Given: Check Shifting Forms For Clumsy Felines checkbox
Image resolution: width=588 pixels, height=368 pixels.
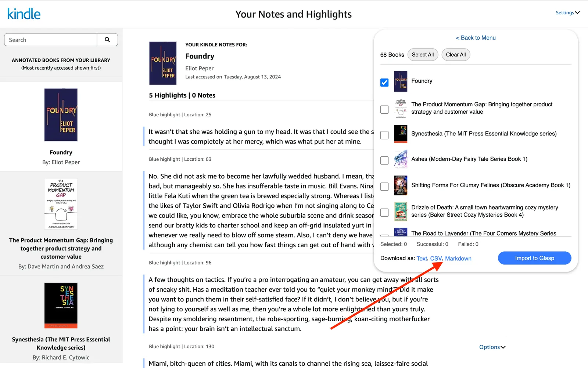Looking at the screenshot, I should tap(384, 187).
